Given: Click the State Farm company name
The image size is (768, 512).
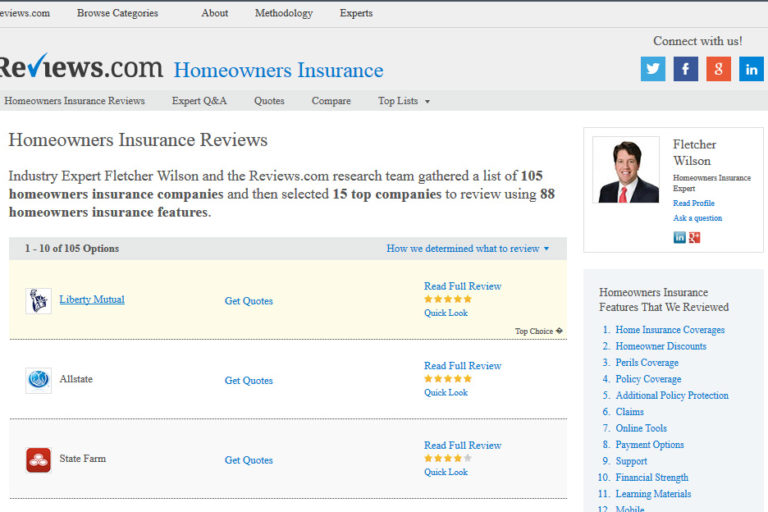Looking at the screenshot, I should point(82,459).
